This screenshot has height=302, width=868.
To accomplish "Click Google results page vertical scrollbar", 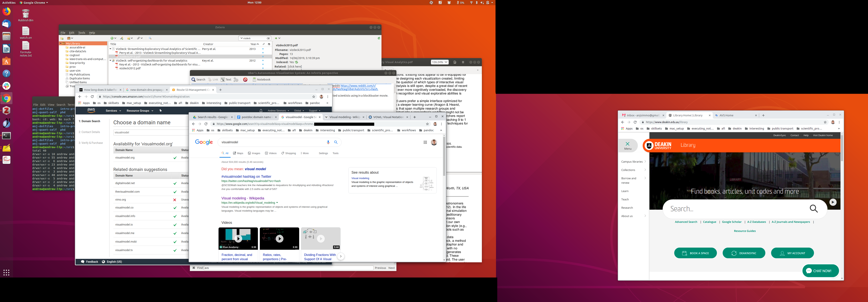I will tap(444, 157).
